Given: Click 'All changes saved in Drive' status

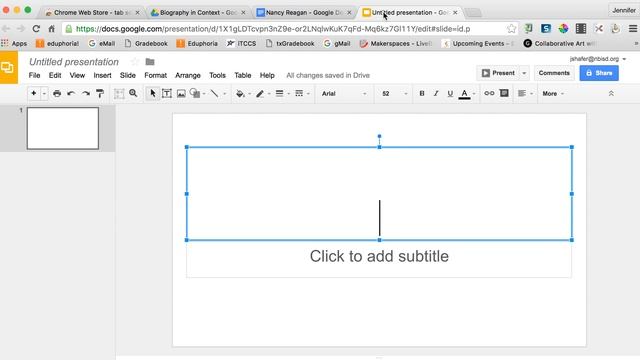Looking at the screenshot, I should (x=328, y=75).
